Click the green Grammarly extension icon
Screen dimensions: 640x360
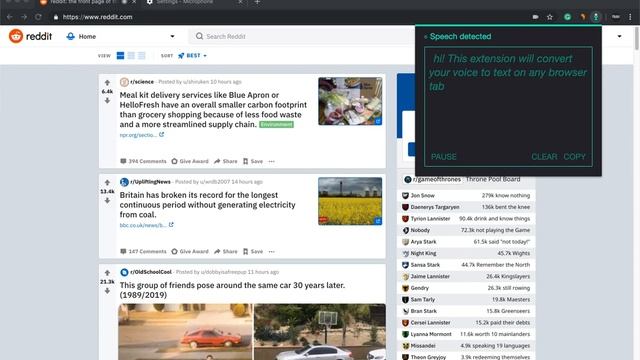[567, 17]
